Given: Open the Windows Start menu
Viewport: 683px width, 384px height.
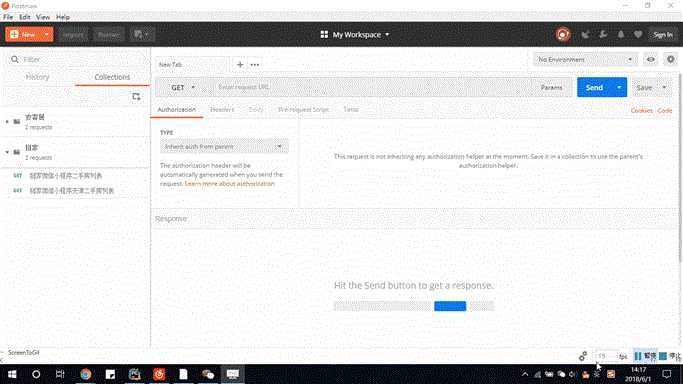Looking at the screenshot, I should click(x=12, y=374).
